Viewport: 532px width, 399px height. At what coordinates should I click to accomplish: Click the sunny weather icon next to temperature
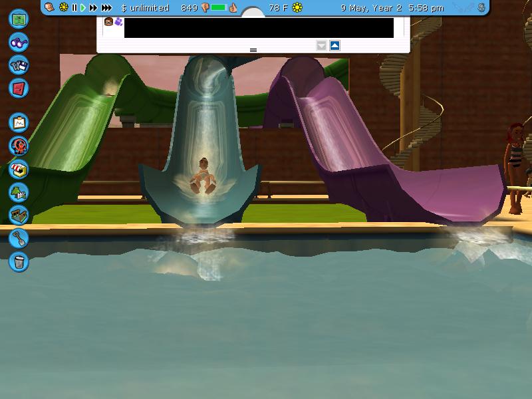(x=297, y=7)
